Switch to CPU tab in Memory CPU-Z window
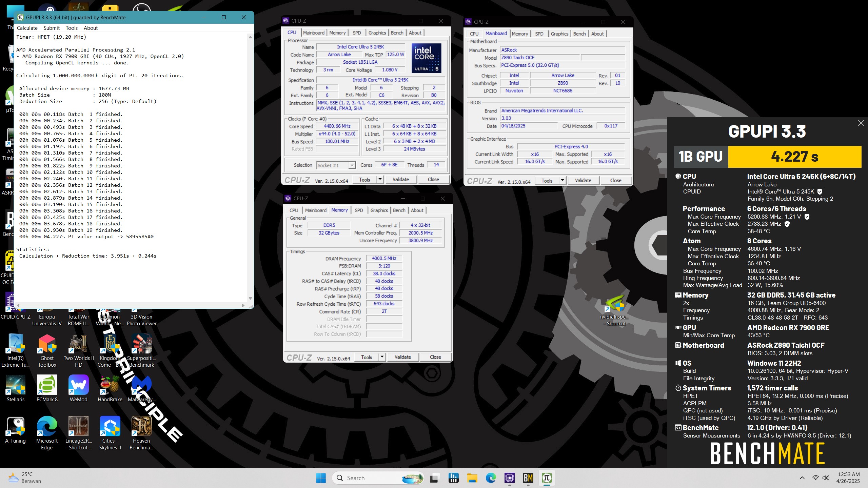868x488 pixels. (x=294, y=210)
